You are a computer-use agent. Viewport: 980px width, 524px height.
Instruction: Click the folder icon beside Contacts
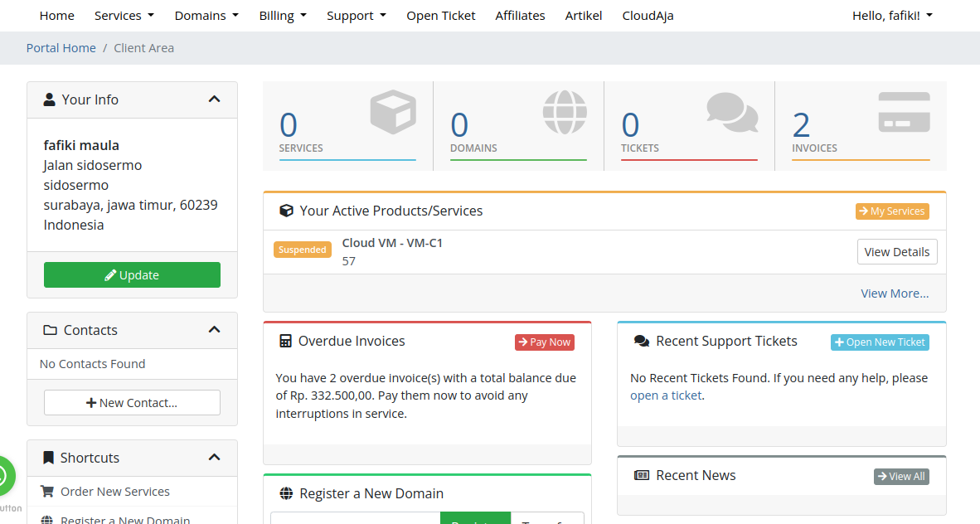click(x=50, y=330)
